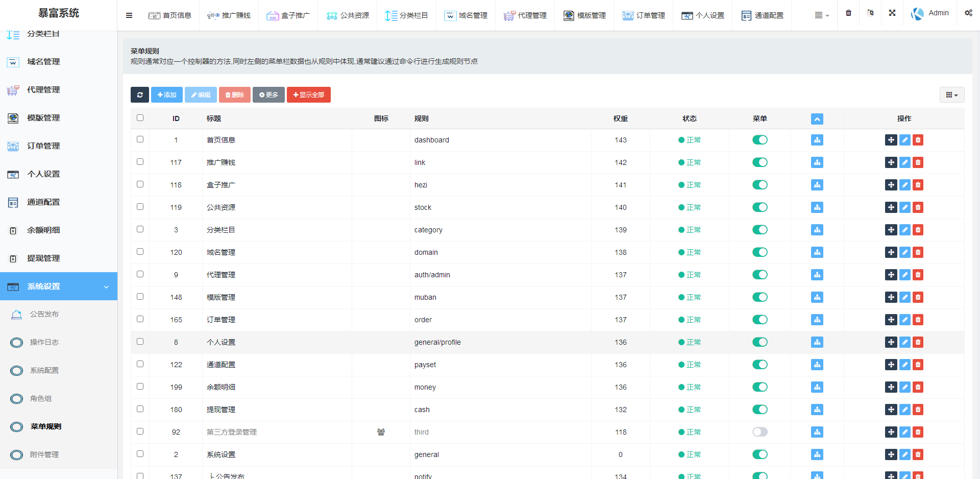Viewport: 980px width, 479px height.
Task: Collapse all rows with header chevron button
Action: (x=817, y=119)
